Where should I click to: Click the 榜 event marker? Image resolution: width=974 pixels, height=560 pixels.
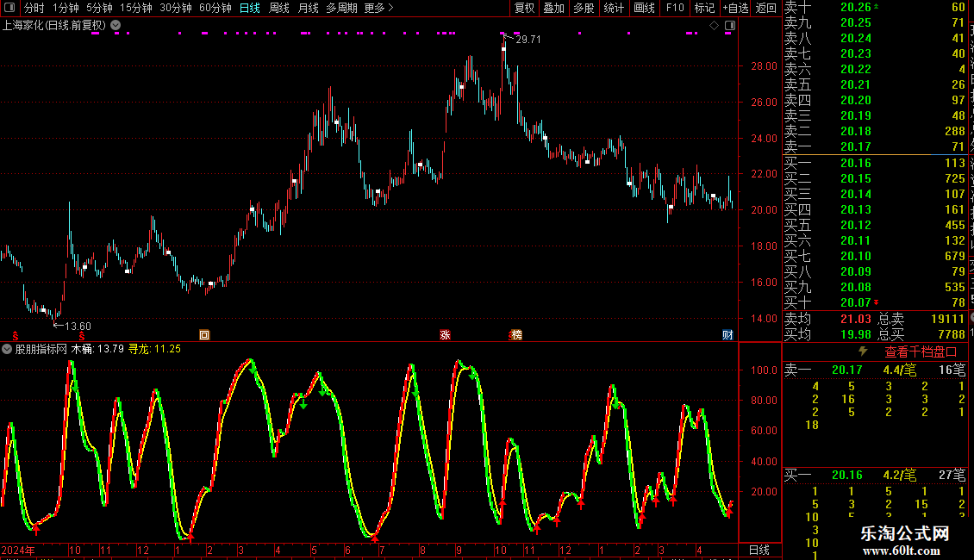click(517, 334)
